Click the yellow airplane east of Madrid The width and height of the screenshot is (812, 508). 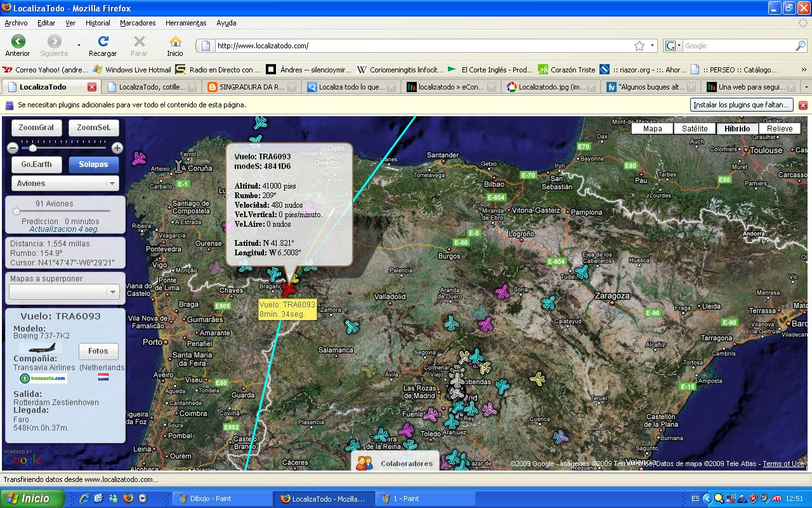tap(537, 380)
